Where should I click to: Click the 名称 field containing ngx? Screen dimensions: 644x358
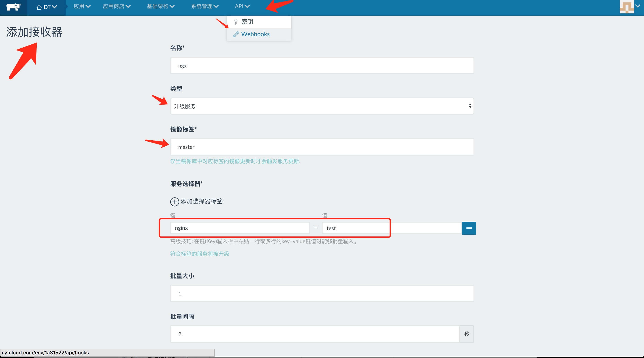pos(322,66)
